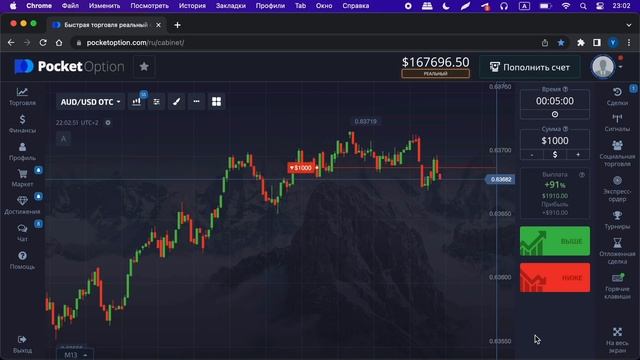Image resolution: width=640 pixels, height=360 pixels.
Task: Open the profile avatar account menu
Action: tap(603, 67)
